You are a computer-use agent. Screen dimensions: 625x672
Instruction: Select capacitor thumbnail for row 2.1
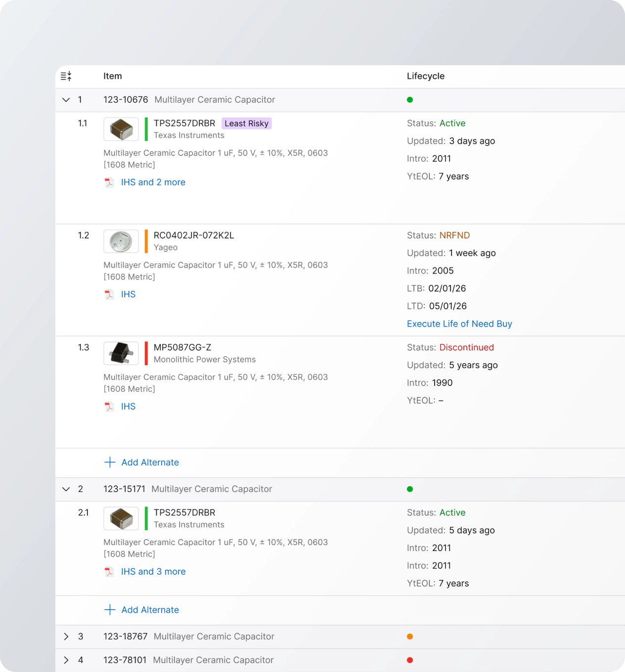[121, 519]
